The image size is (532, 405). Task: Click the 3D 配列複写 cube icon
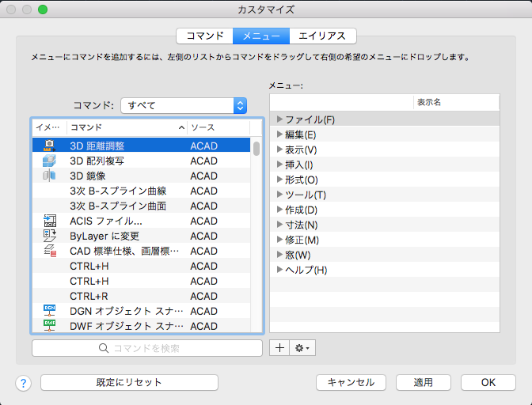(x=49, y=161)
